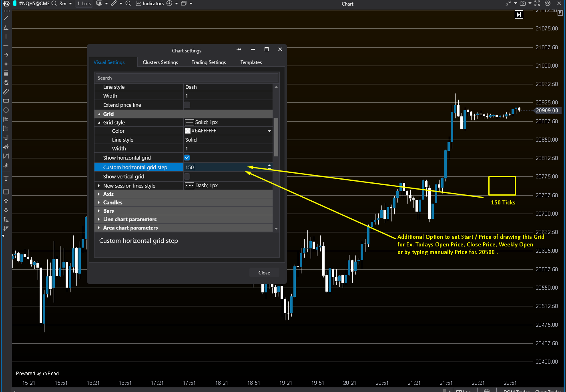Toggle the Extend price line checkbox
This screenshot has width=566, height=392.
pos(187,105)
